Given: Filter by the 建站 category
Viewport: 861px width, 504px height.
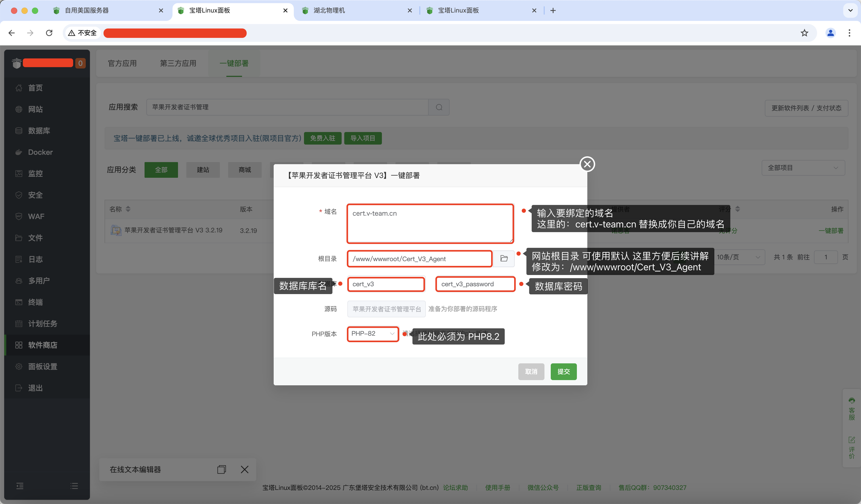Looking at the screenshot, I should [x=203, y=170].
